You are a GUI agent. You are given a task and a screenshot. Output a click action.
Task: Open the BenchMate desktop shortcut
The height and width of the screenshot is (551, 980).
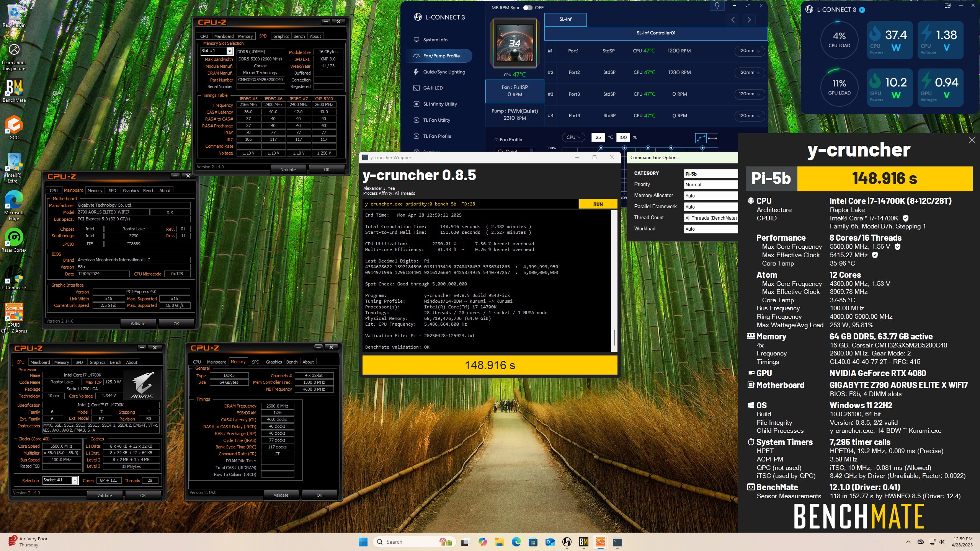tap(14, 91)
